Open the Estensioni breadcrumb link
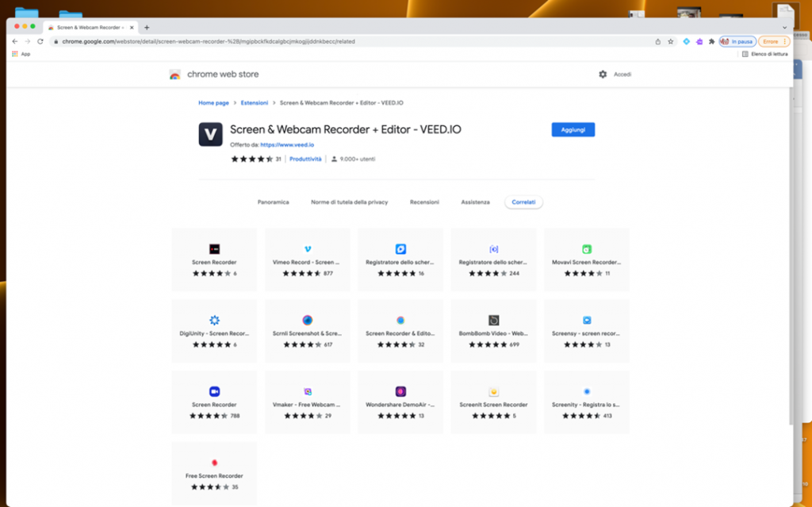The height and width of the screenshot is (507, 812). (255, 102)
